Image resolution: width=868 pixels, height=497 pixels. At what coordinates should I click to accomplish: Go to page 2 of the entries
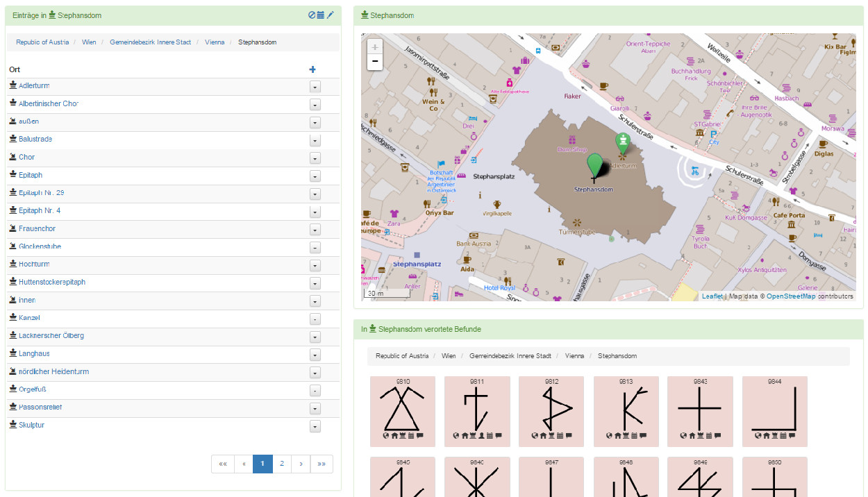click(282, 464)
